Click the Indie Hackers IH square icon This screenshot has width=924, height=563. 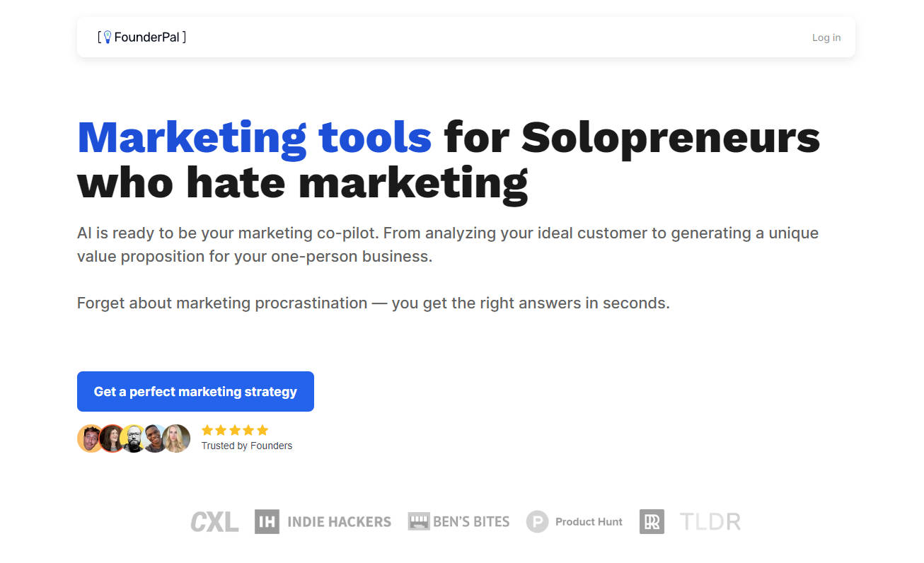[x=267, y=522]
